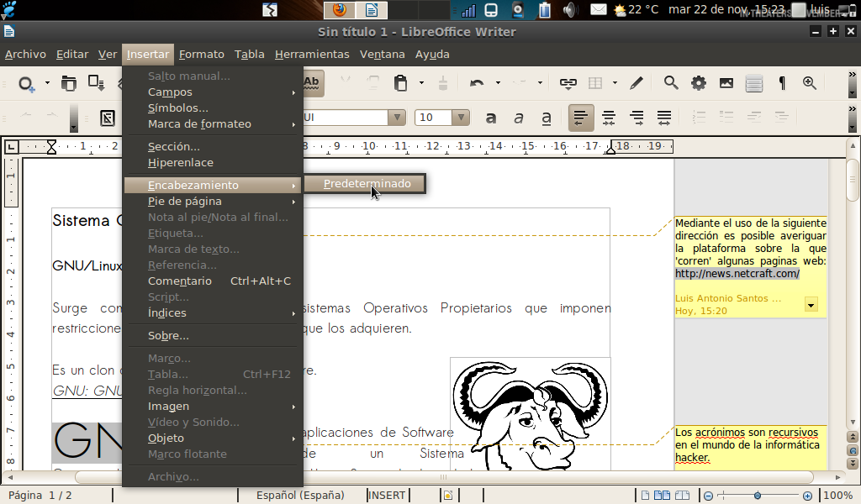Click the copy documents icon in toolbar

point(69,83)
